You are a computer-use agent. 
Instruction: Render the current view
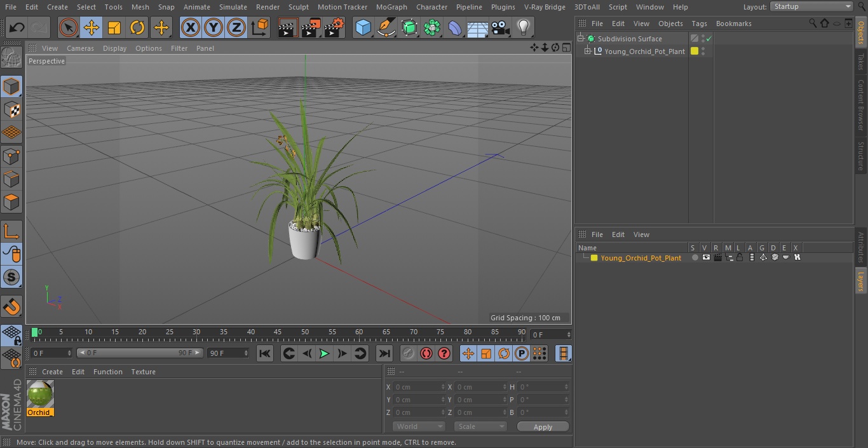pos(287,27)
